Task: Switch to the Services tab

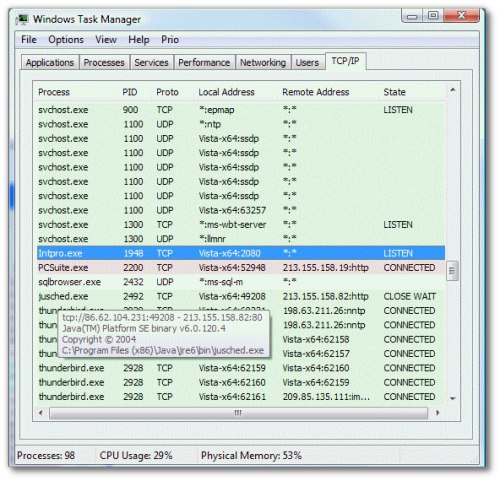Action: [x=151, y=62]
